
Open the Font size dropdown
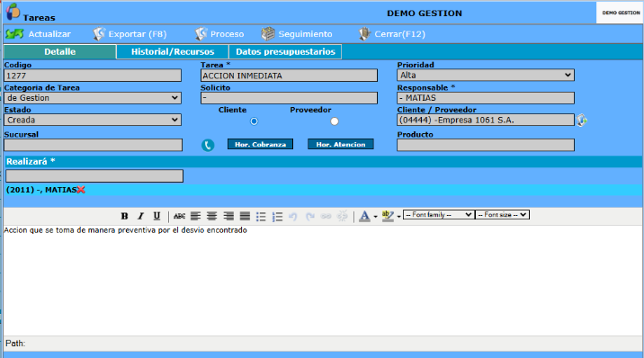pos(502,215)
